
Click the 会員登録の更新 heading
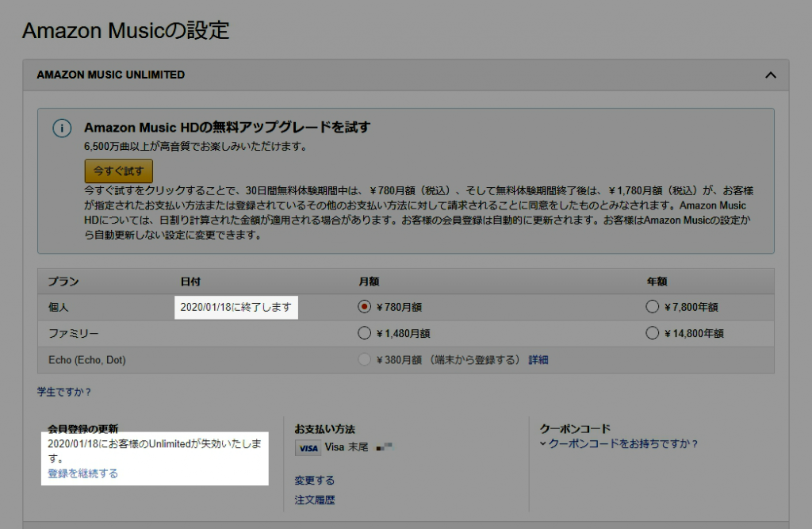pos(82,428)
